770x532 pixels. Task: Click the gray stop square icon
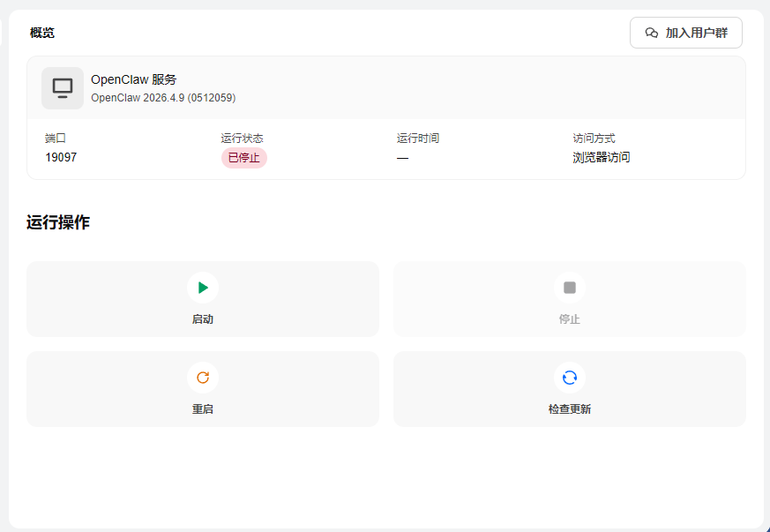click(x=570, y=288)
